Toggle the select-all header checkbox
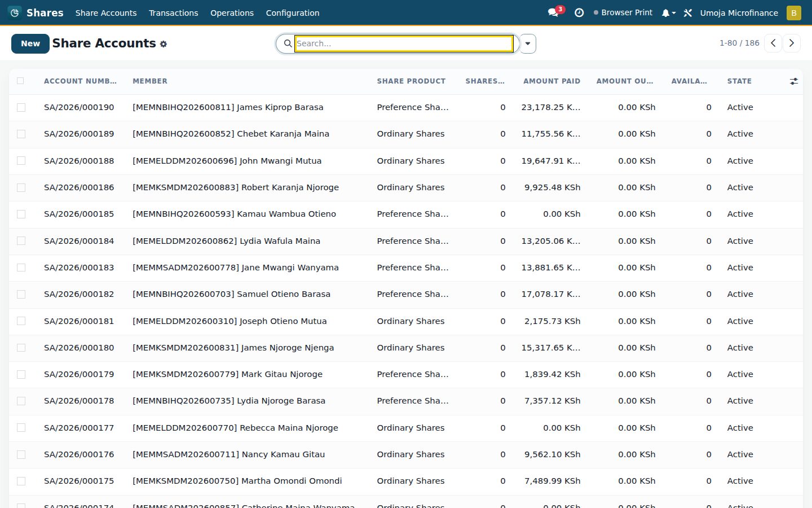This screenshot has height=508, width=812. click(21, 81)
